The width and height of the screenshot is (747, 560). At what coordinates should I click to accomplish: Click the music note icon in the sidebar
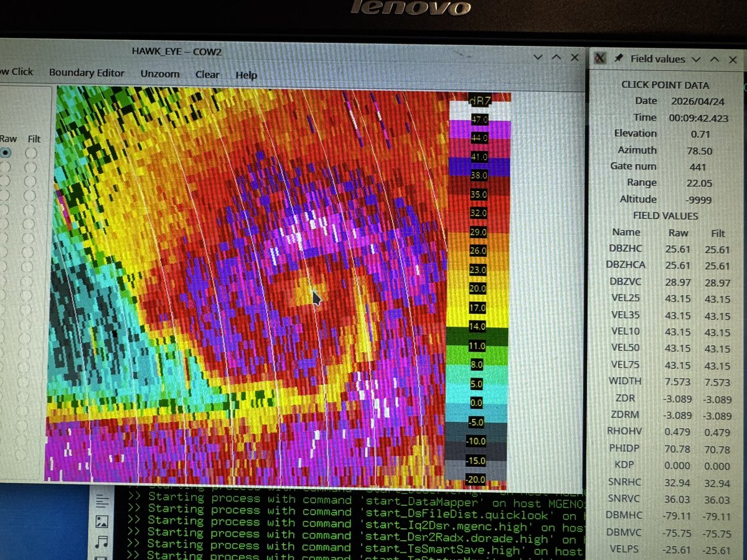point(101,541)
